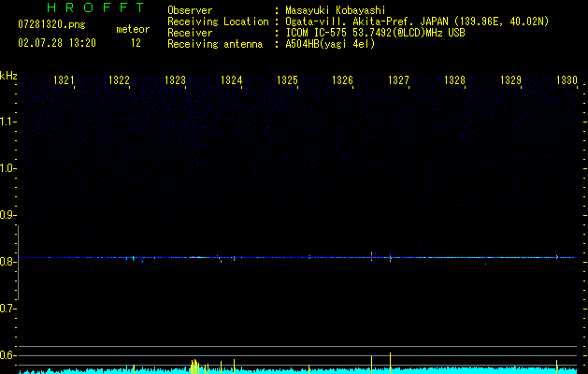
Task: Click the Ogata-vill. Akita-Pref. JAPAN location text
Action: 417,22
